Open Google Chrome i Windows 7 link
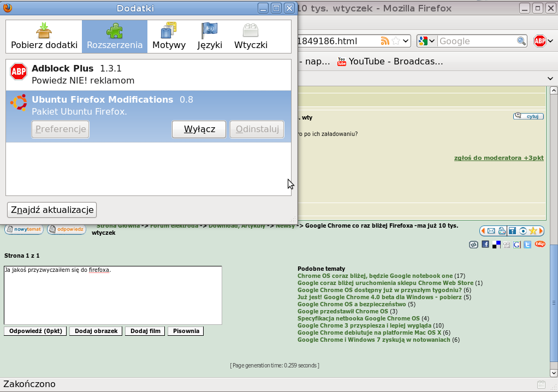The width and height of the screenshot is (558, 392). tap(373, 340)
